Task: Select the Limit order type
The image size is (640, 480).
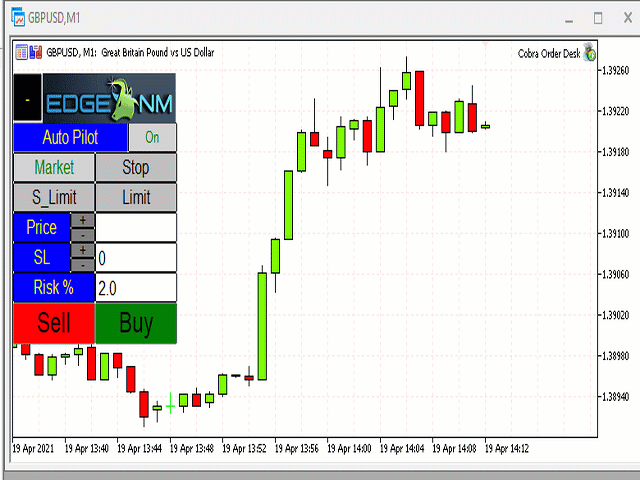Action: 136,198
